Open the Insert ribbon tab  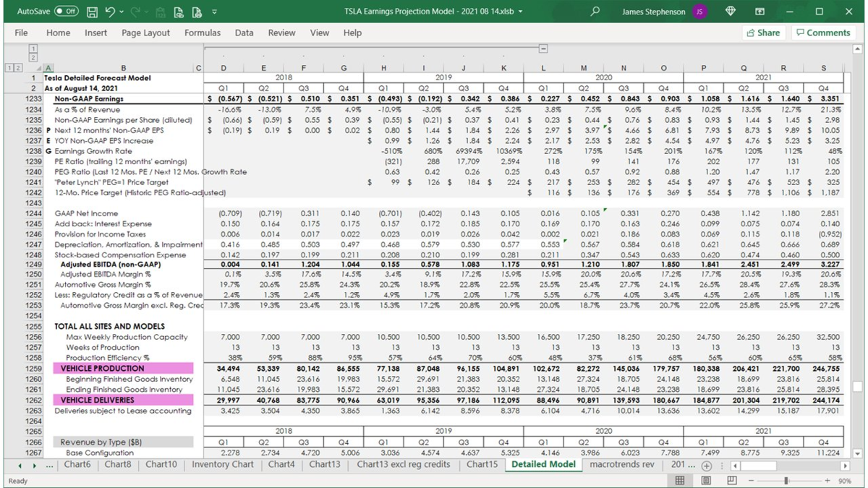click(95, 33)
